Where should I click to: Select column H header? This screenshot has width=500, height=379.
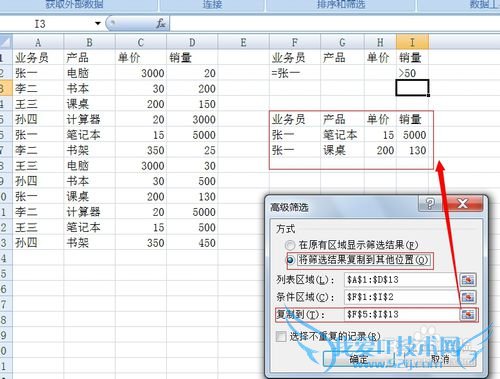[380, 42]
